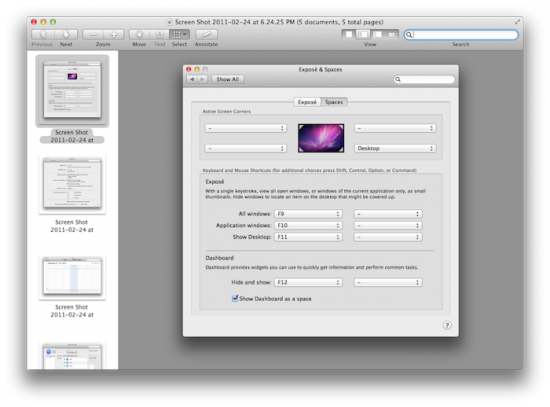Open the third calendar-like Screen Shot thumbnail
The height and width of the screenshot is (407, 550).
pyautogui.click(x=72, y=276)
